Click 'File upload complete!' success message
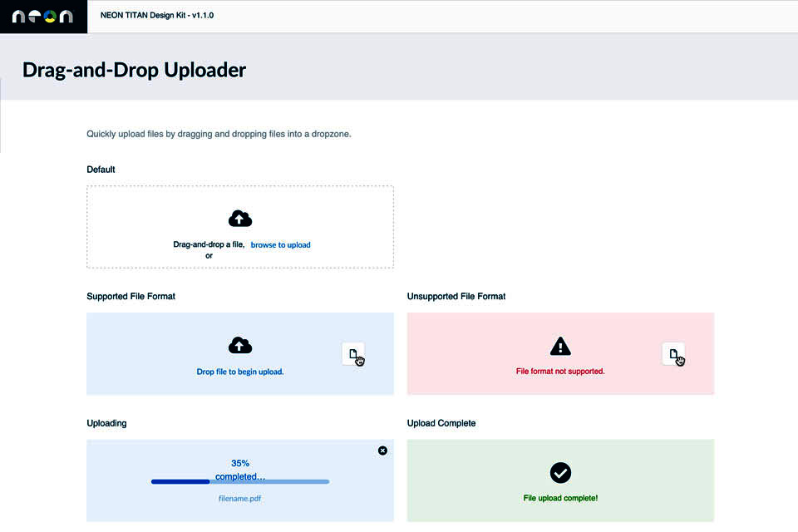 click(x=560, y=499)
